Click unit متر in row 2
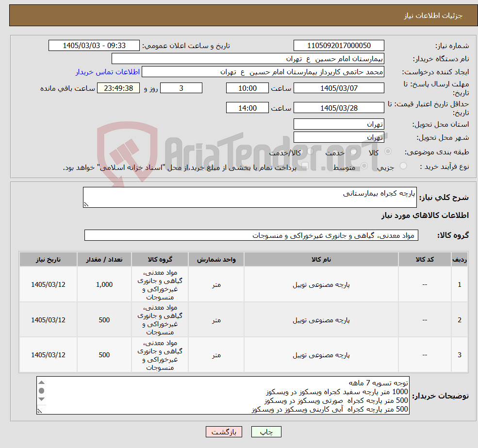Viewport: 478px width, 448px height. (x=216, y=320)
